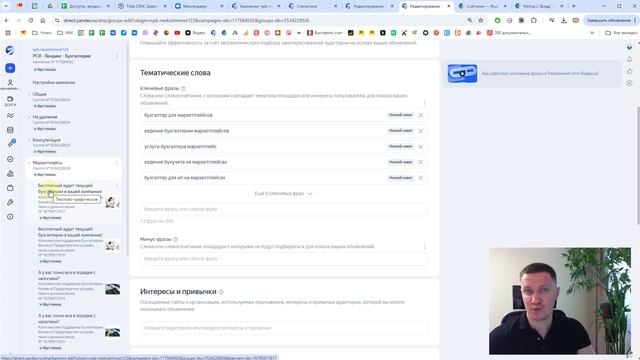Collapse the Маркетплейсы group tree arrow
Viewport: 640px width, 360px height.
tap(29, 163)
